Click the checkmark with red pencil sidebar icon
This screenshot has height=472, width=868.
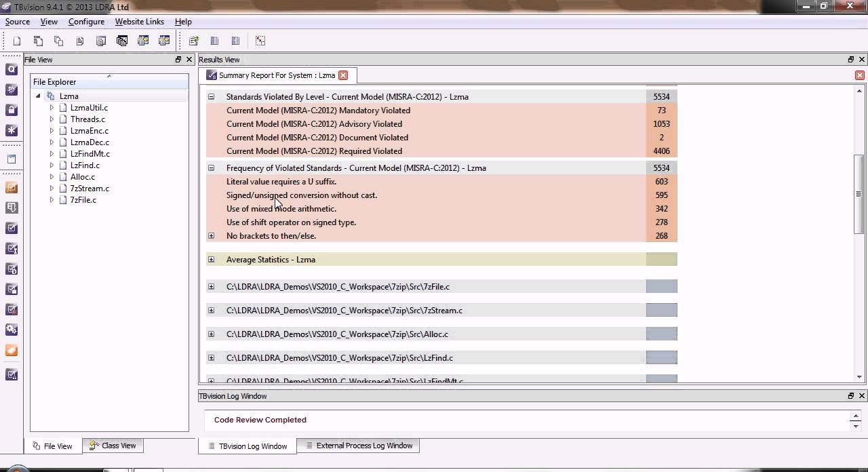click(12, 310)
